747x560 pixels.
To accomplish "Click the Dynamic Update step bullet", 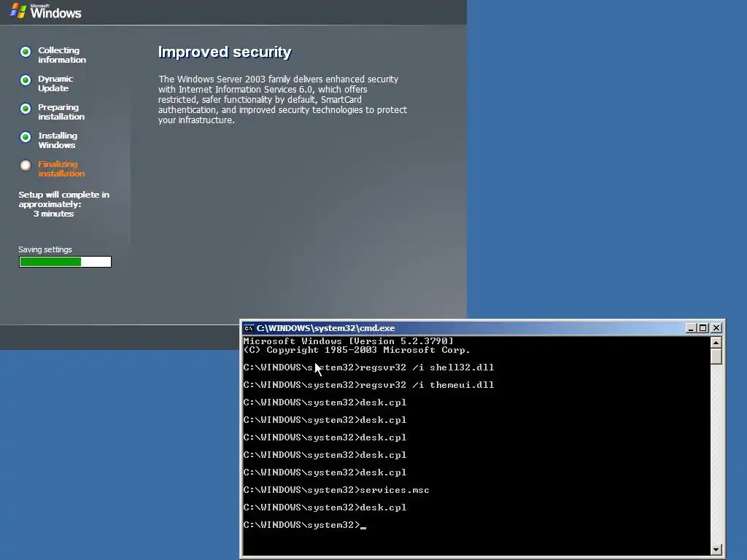I will 26,80.
